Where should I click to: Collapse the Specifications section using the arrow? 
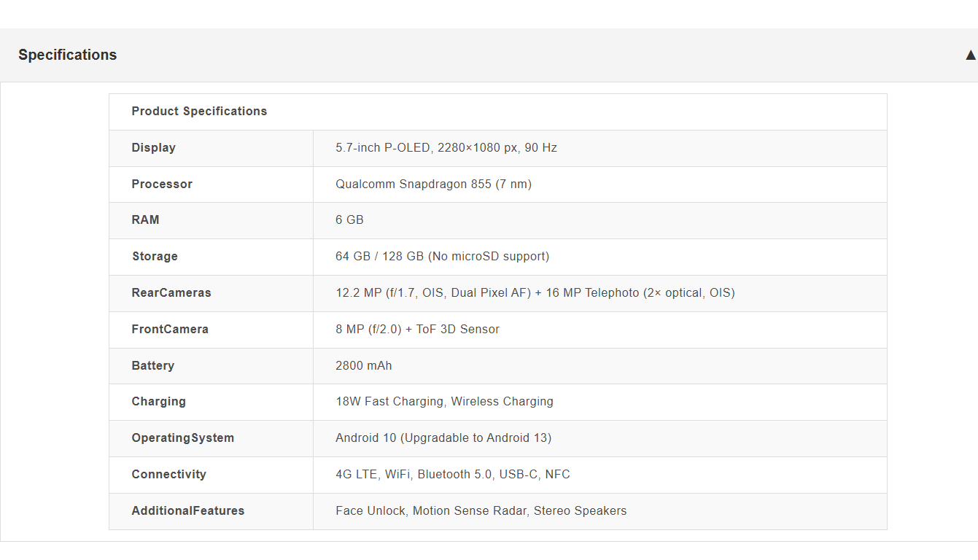[x=969, y=55]
